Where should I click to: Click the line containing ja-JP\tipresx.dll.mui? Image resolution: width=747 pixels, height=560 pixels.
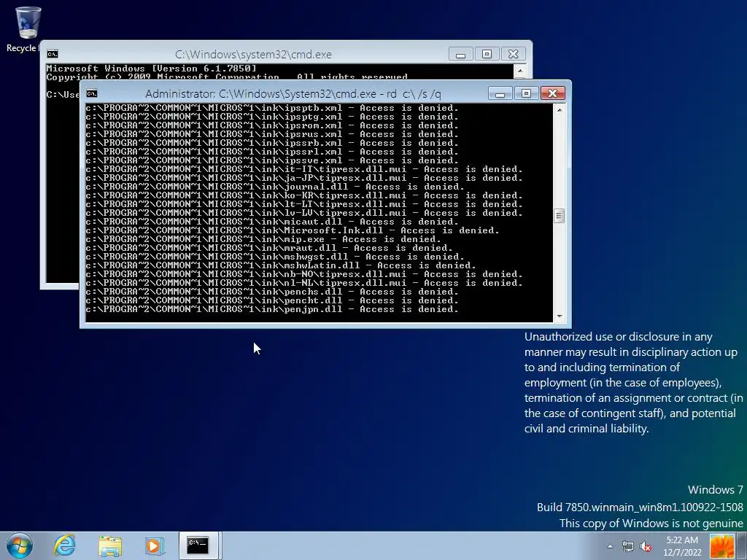304,178
